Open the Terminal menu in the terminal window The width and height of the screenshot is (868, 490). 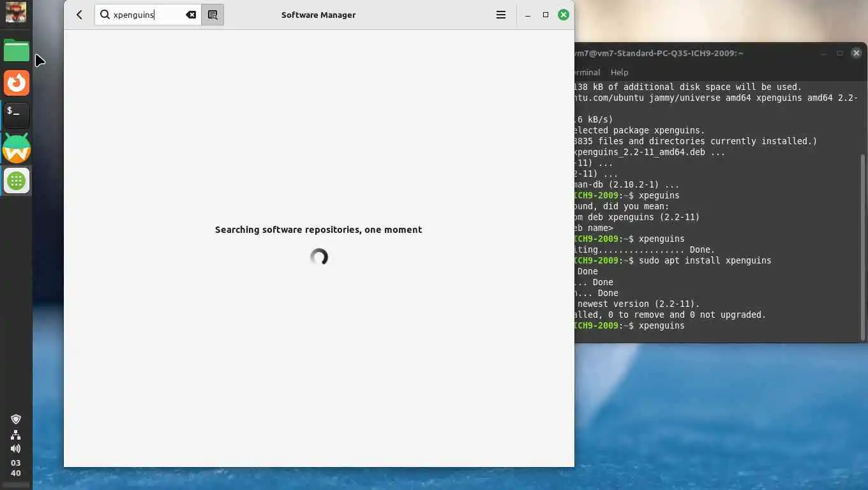587,72
